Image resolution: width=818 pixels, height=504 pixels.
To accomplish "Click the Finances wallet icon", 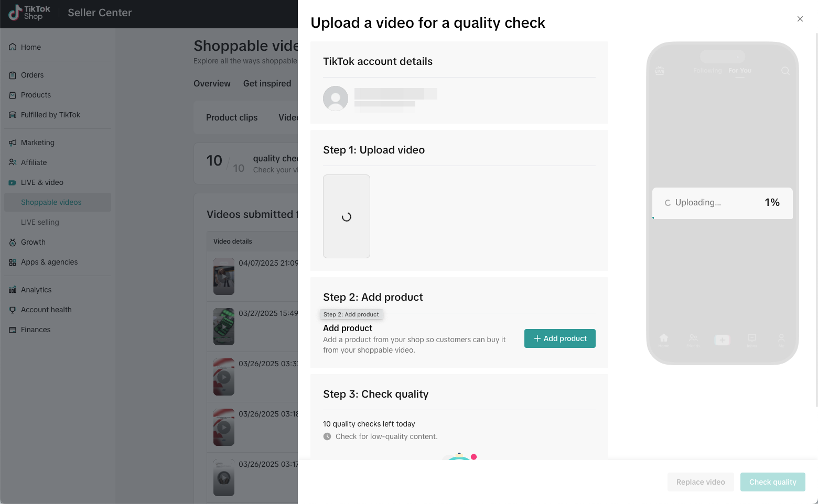I will 13,330.
